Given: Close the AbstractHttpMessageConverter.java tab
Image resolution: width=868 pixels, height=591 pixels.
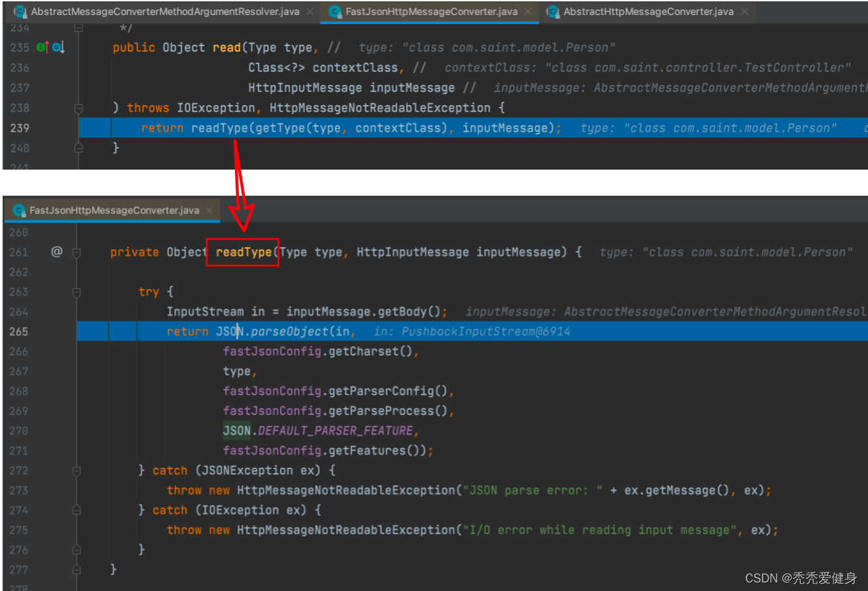Looking at the screenshot, I should [x=745, y=12].
